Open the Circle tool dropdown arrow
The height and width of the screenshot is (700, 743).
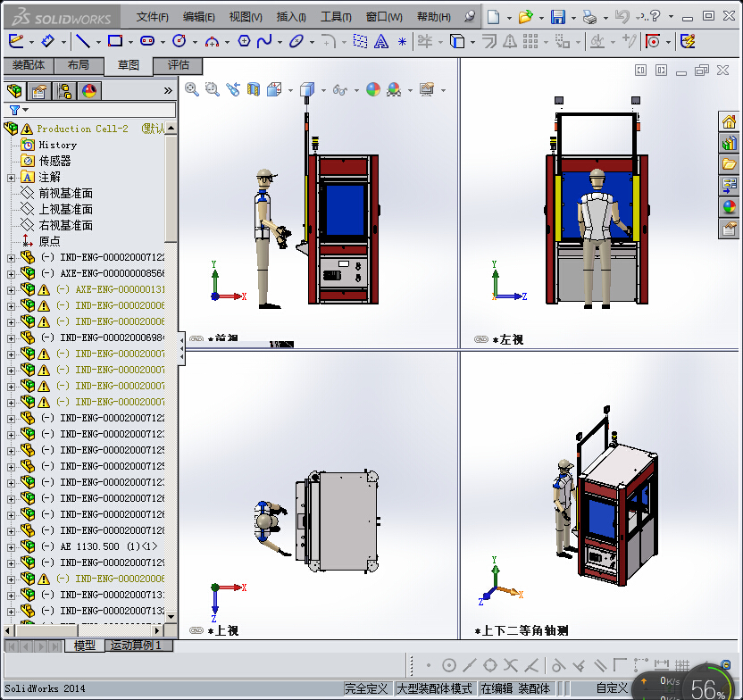[x=195, y=42]
